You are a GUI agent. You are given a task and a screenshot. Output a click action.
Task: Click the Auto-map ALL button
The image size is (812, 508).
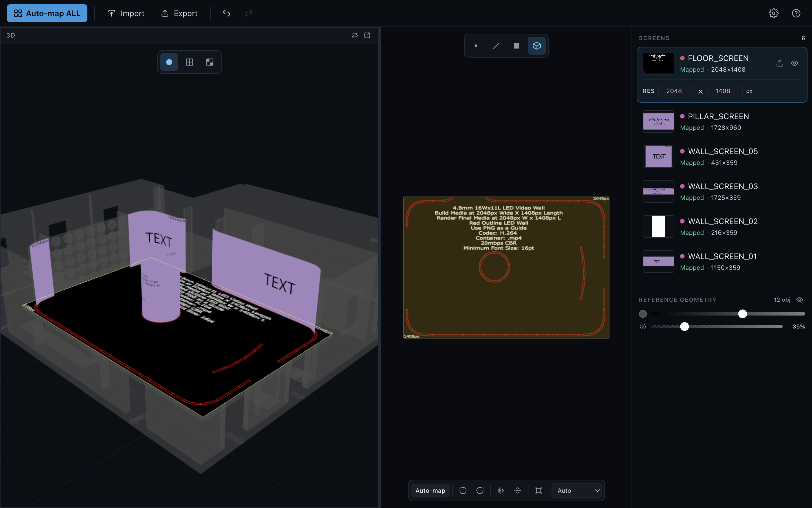(x=47, y=13)
